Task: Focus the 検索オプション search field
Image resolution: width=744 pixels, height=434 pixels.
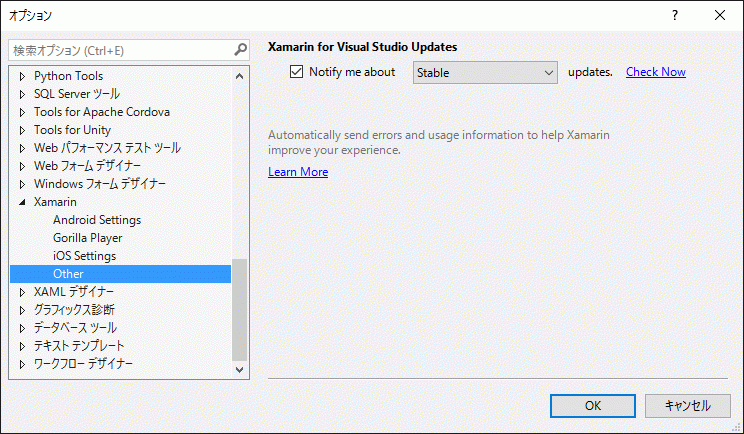Action: (x=121, y=50)
